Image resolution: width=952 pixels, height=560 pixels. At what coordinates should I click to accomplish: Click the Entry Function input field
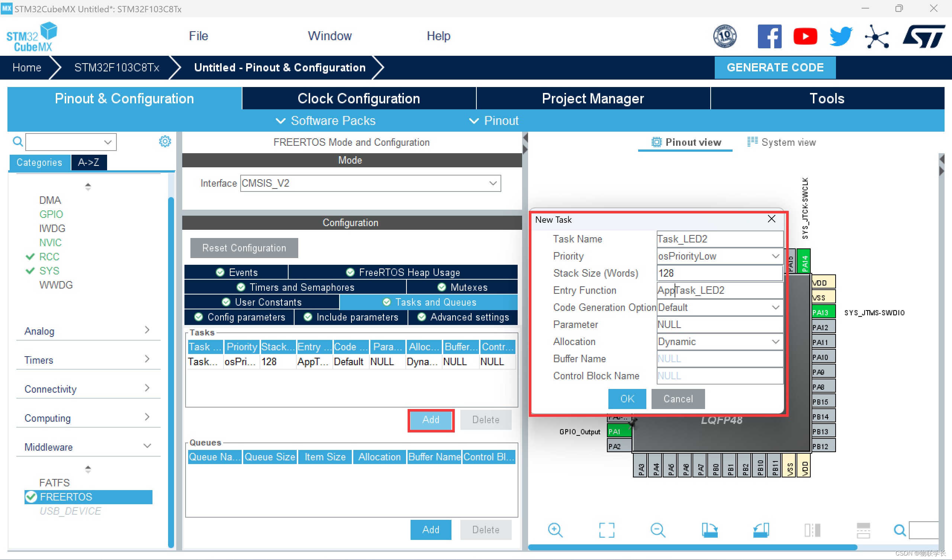pyautogui.click(x=719, y=290)
